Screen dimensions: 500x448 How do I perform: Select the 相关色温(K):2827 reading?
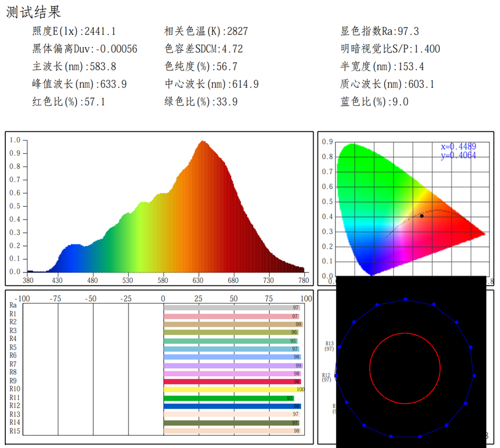coord(206,31)
